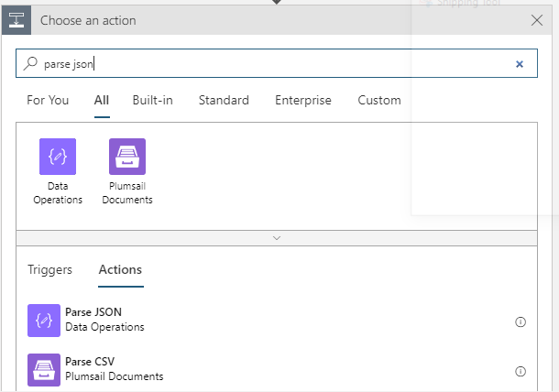Click the parse json search field

(x=275, y=64)
